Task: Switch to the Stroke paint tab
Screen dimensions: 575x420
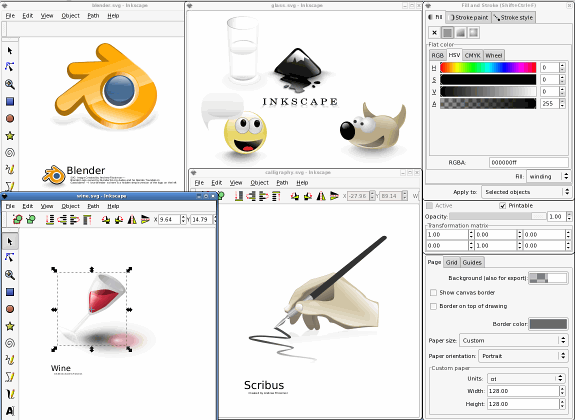Action: (469, 17)
